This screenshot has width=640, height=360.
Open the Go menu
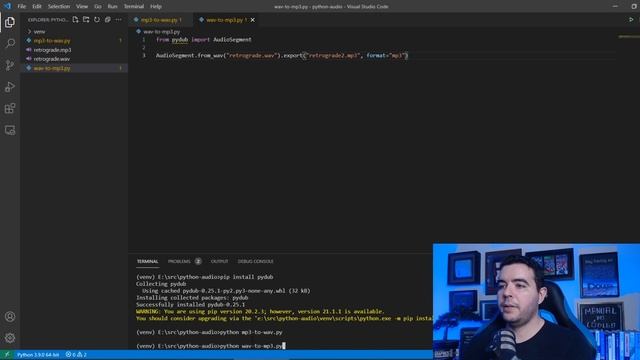click(98, 7)
